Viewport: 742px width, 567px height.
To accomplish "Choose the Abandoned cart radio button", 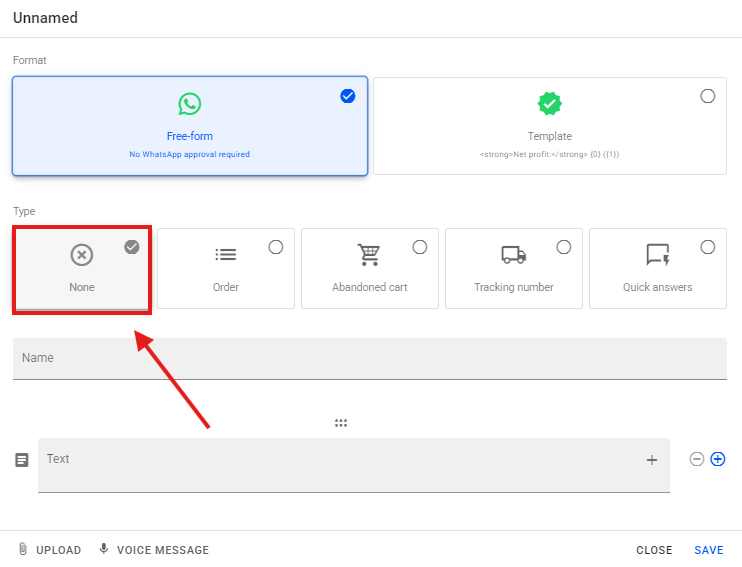I will [x=420, y=247].
